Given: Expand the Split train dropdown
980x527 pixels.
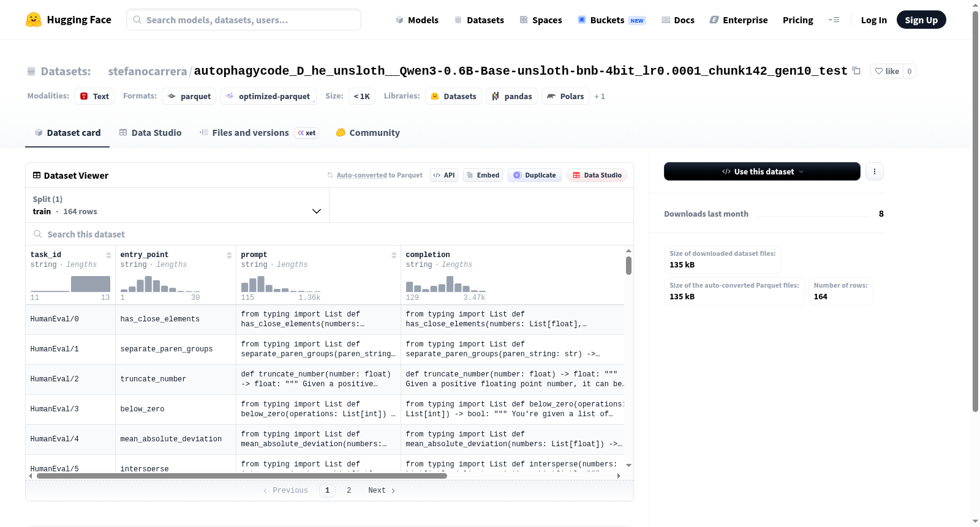Looking at the screenshot, I should pos(177,205).
